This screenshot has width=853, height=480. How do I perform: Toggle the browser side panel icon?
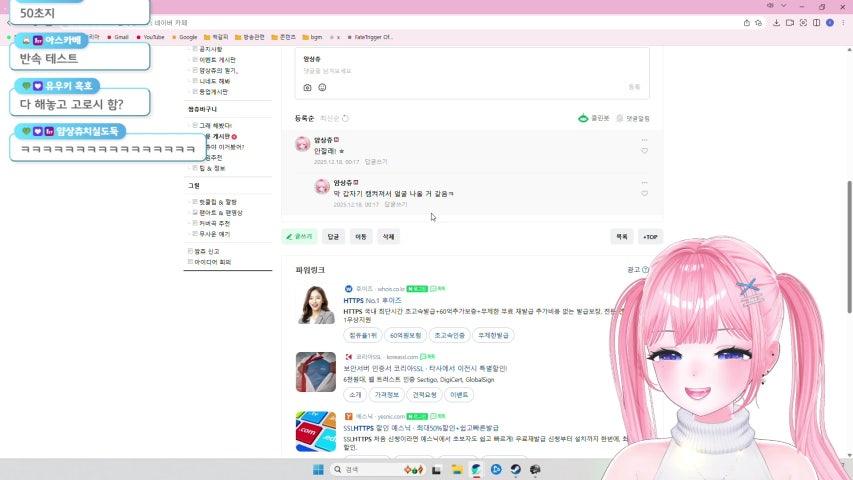[817, 23]
